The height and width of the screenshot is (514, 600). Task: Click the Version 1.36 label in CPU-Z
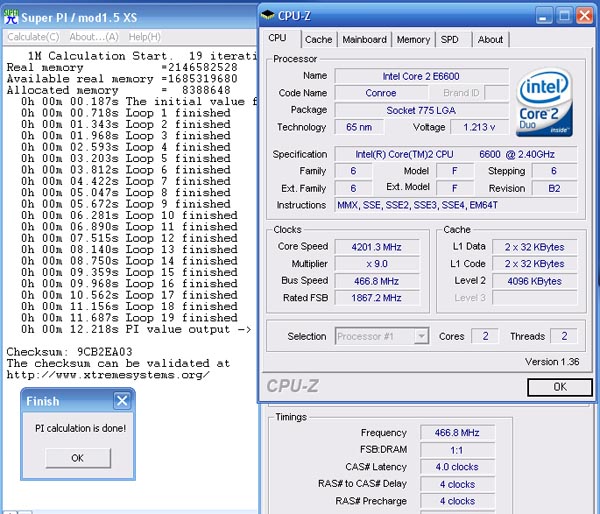pos(552,362)
